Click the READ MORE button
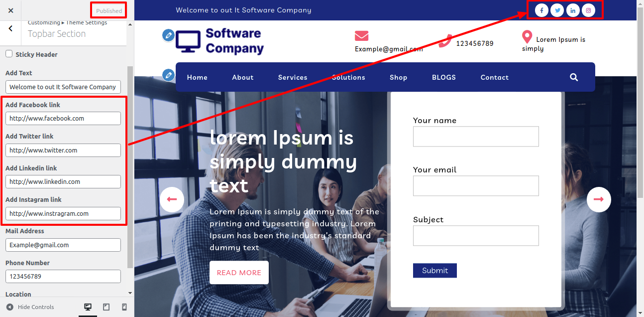 239,273
